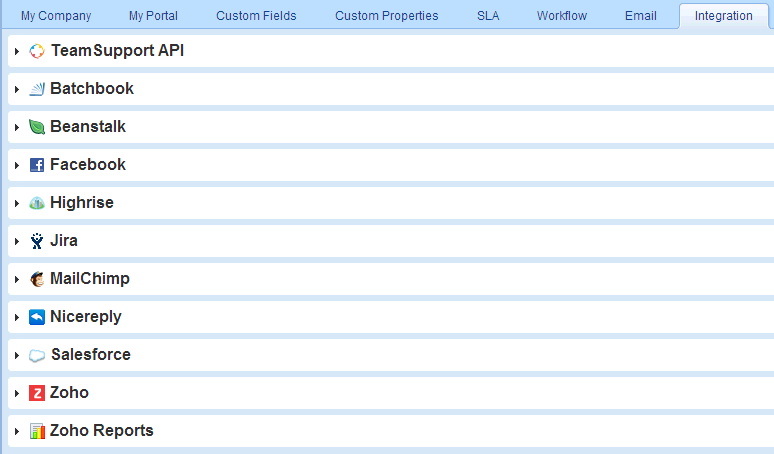Open the Email tab
Viewport: 774px width, 454px height.
[641, 16]
